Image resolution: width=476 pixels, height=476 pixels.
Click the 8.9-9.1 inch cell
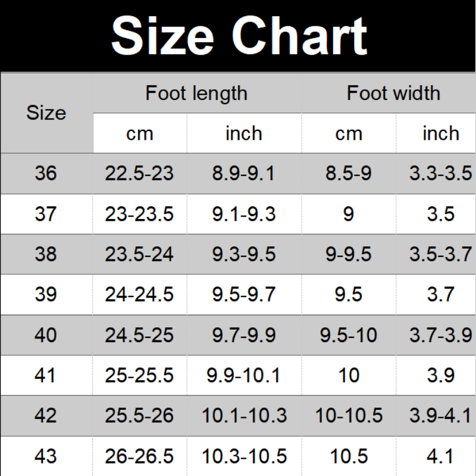(243, 173)
